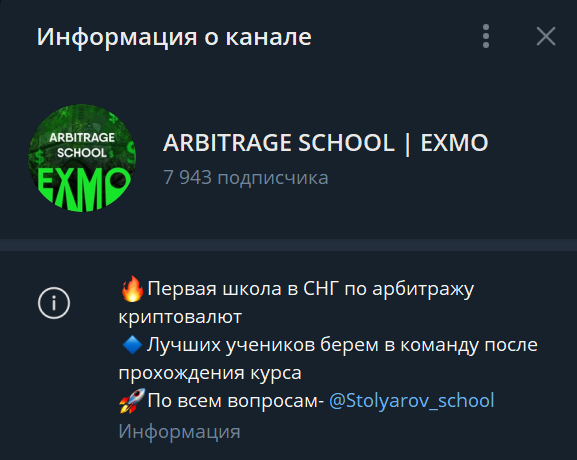
Task: Click the text прохождения курса
Action: [x=210, y=373]
